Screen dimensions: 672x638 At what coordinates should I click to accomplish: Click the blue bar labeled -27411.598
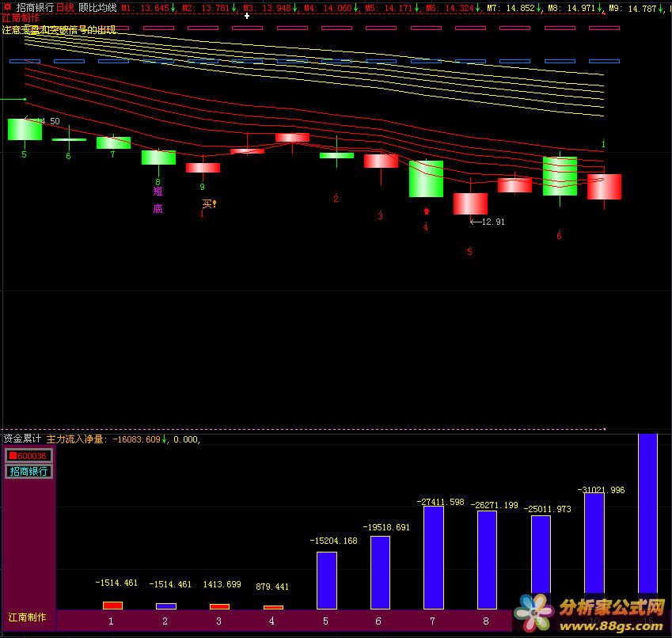434,558
